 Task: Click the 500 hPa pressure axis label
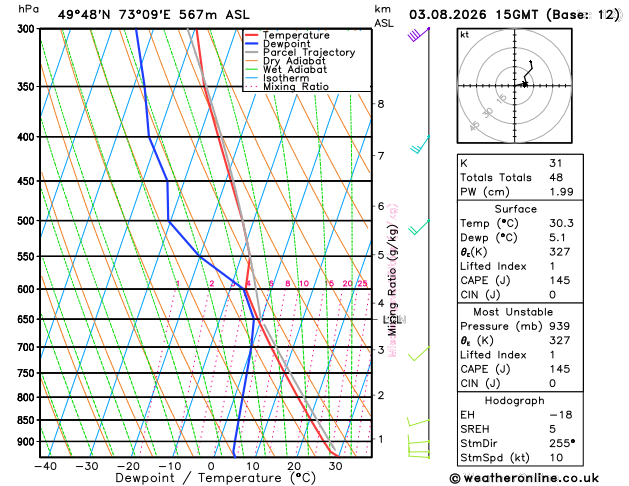point(26,221)
